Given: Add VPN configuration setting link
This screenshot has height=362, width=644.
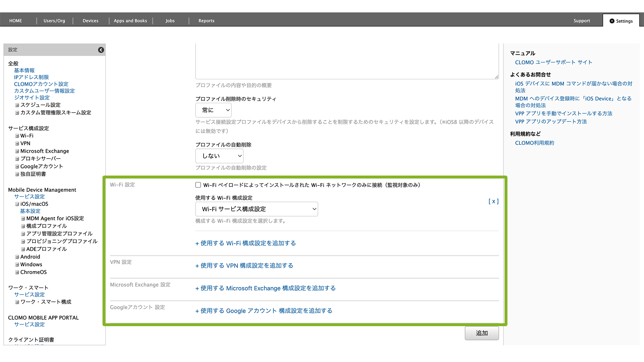Looking at the screenshot, I should click(x=244, y=266).
